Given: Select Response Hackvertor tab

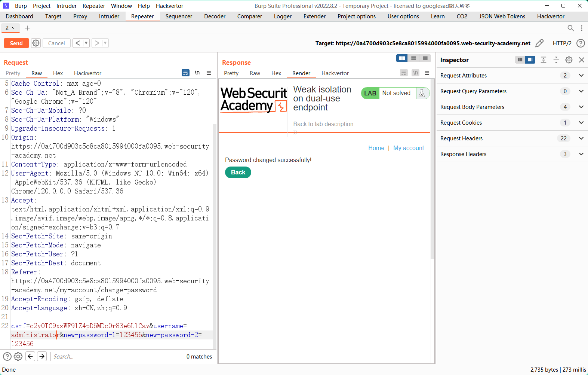Looking at the screenshot, I should [335, 73].
